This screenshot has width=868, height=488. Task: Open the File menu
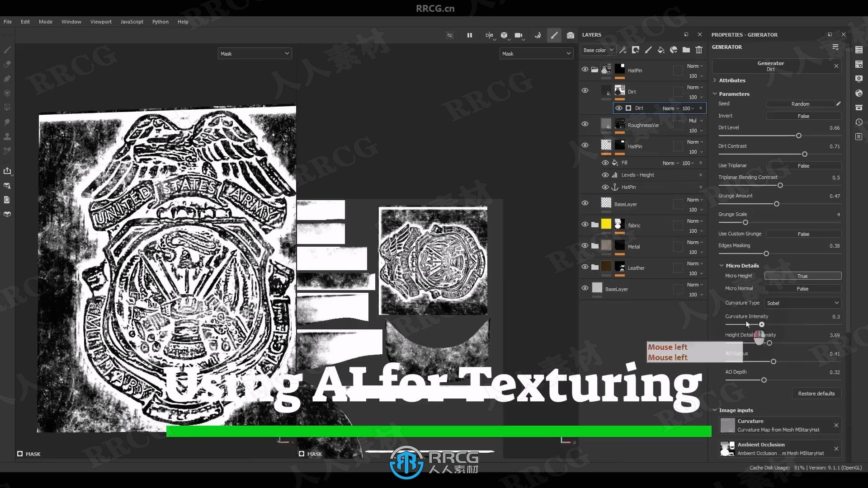pyautogui.click(x=8, y=22)
